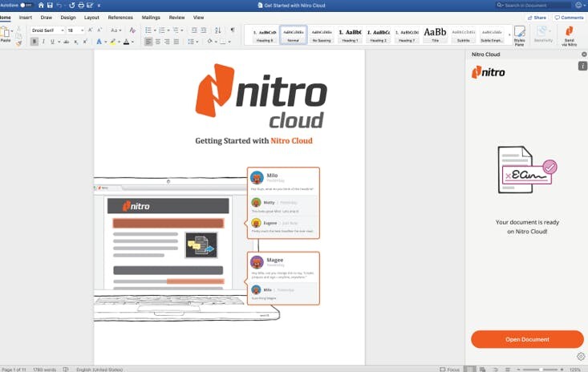This screenshot has height=372, width=588.
Task: Decrease font size with smaller A icon
Action: tap(99, 30)
